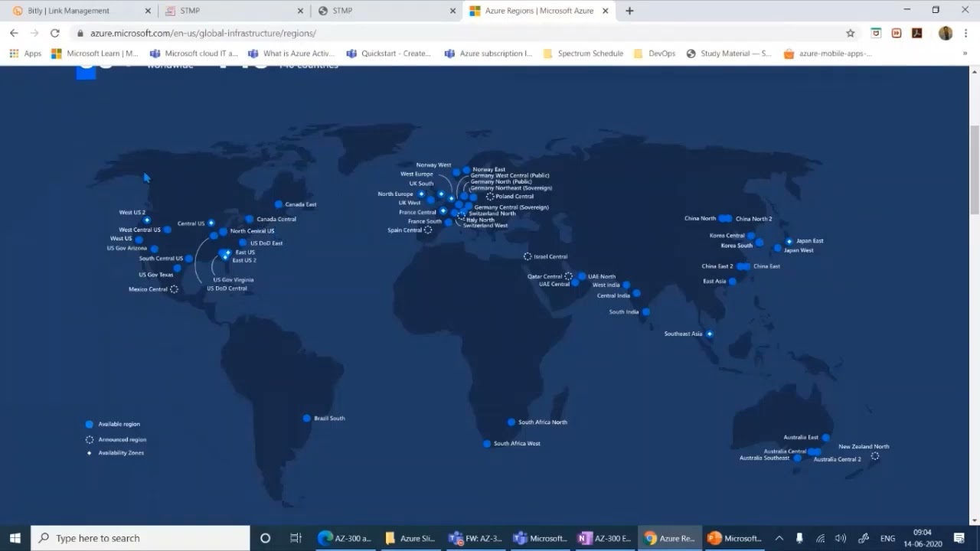
Task: Show hidden system tray icons
Action: click(779, 538)
